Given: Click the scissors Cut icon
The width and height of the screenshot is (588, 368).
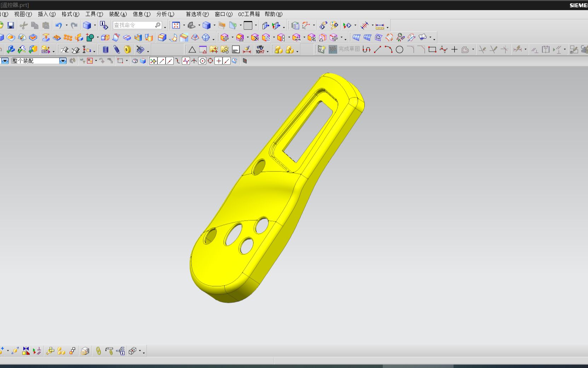Looking at the screenshot, I should (x=23, y=26).
